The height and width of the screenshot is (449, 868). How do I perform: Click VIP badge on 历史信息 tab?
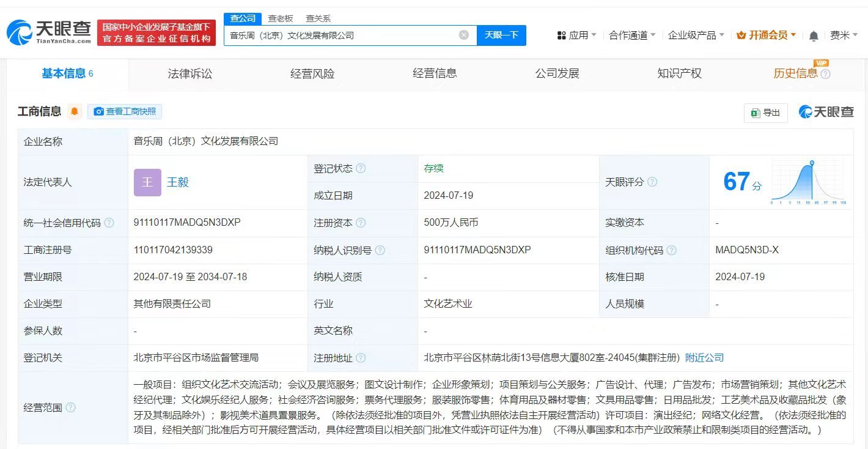tap(820, 62)
